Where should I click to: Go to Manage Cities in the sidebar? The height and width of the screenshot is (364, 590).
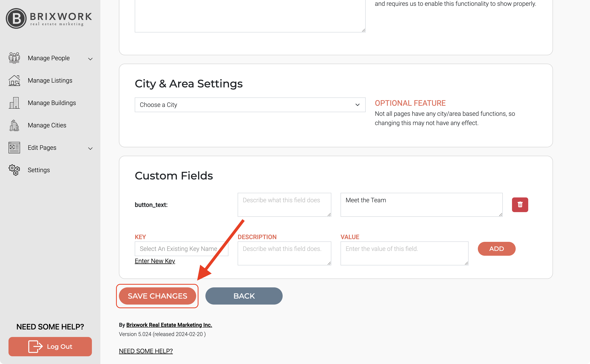(x=47, y=125)
